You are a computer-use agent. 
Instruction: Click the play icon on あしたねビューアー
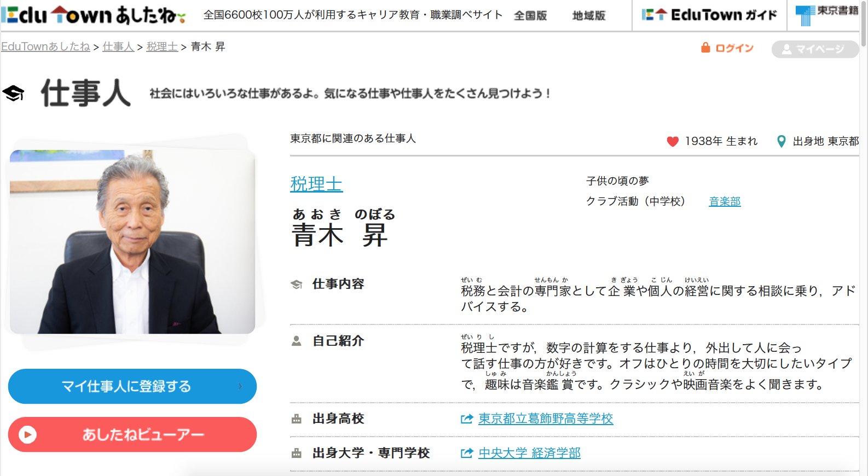[x=27, y=434]
